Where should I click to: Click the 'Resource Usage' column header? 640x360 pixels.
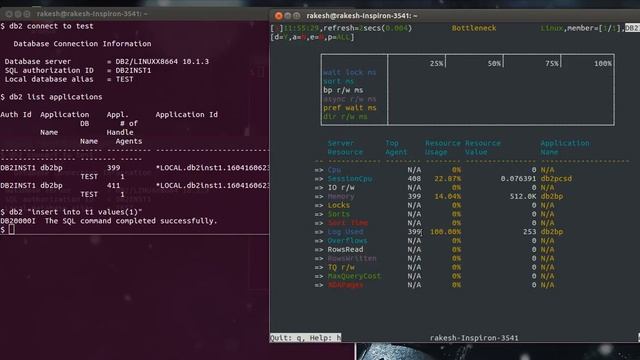(442, 147)
